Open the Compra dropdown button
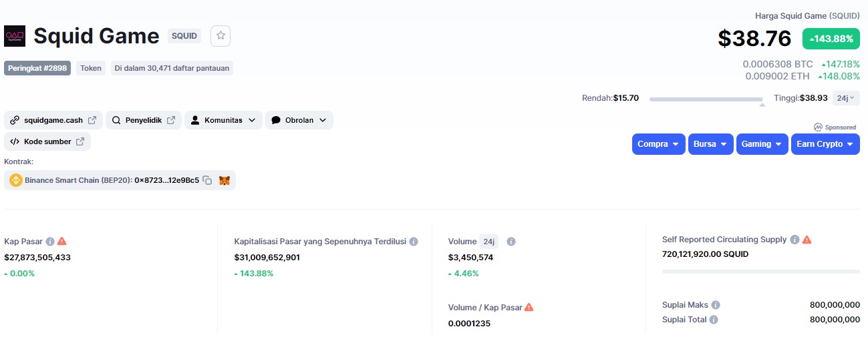The width and height of the screenshot is (868, 341). (658, 144)
